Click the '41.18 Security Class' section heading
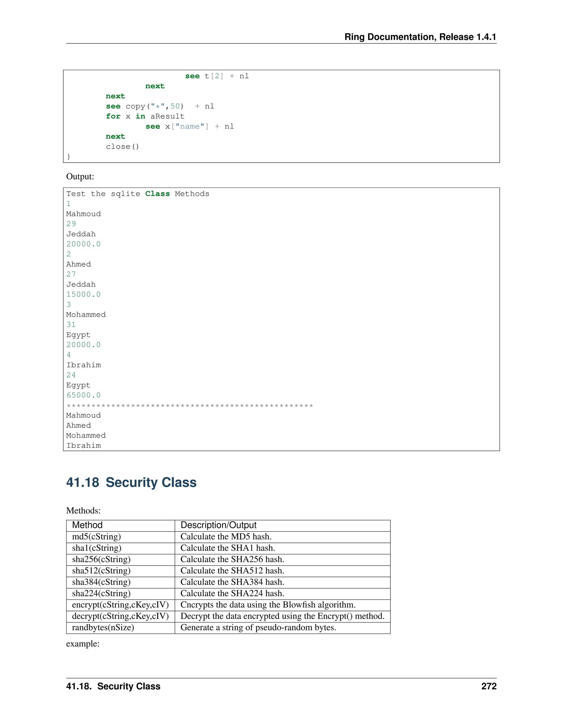This screenshot has width=563, height=728. [x=131, y=482]
